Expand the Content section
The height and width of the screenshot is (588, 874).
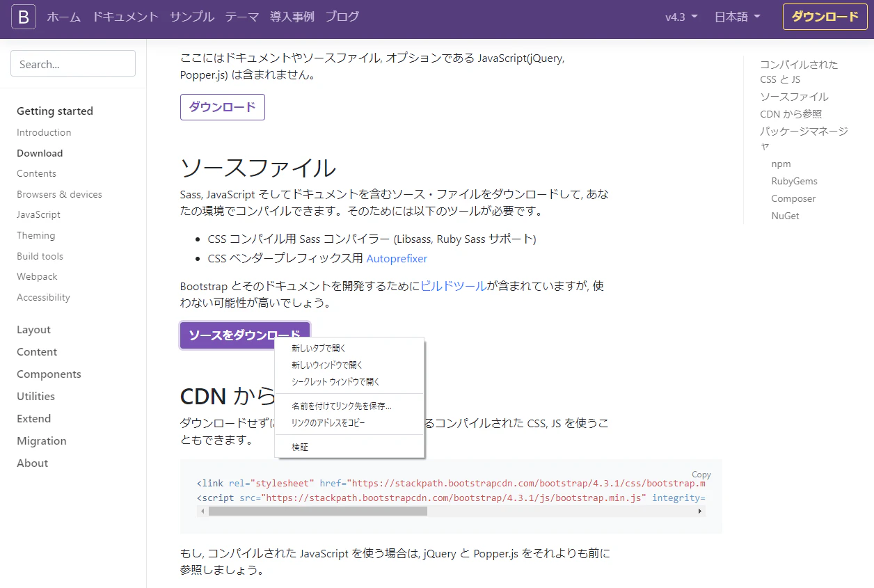(37, 352)
